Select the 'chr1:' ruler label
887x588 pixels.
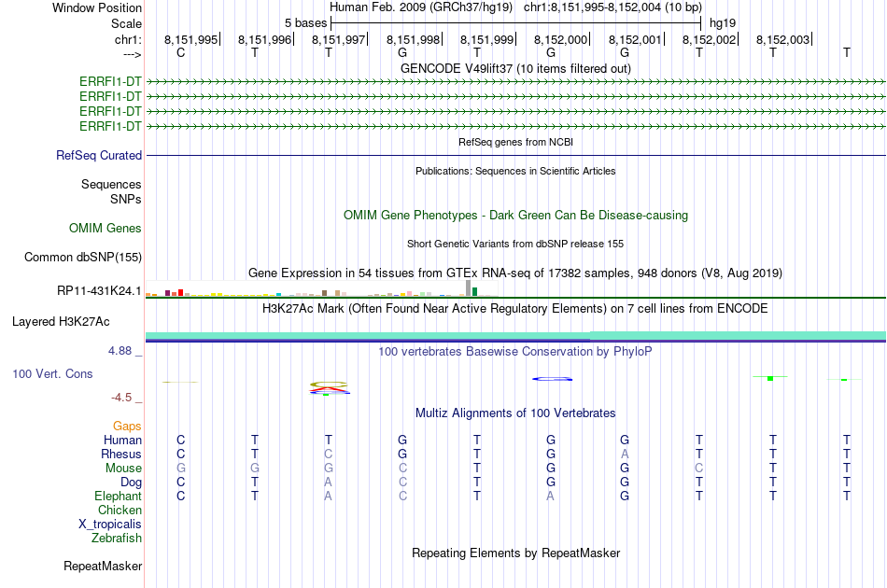pyautogui.click(x=128, y=39)
